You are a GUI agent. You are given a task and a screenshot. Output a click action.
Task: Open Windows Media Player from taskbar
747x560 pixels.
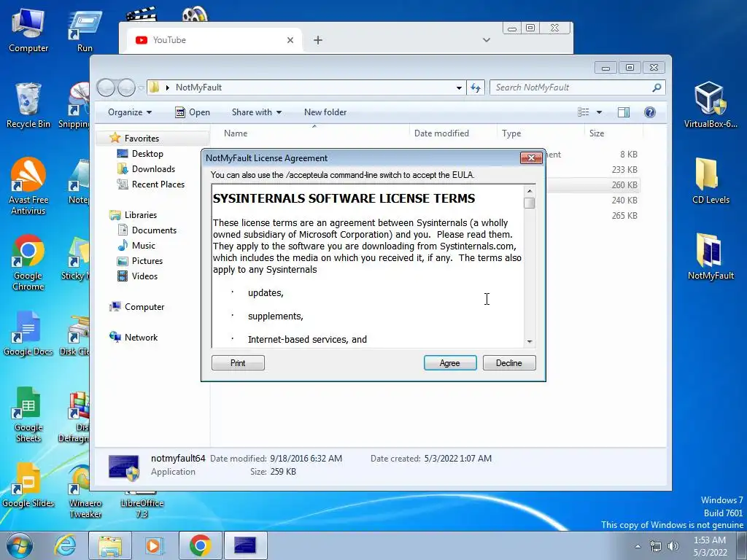[155, 545]
